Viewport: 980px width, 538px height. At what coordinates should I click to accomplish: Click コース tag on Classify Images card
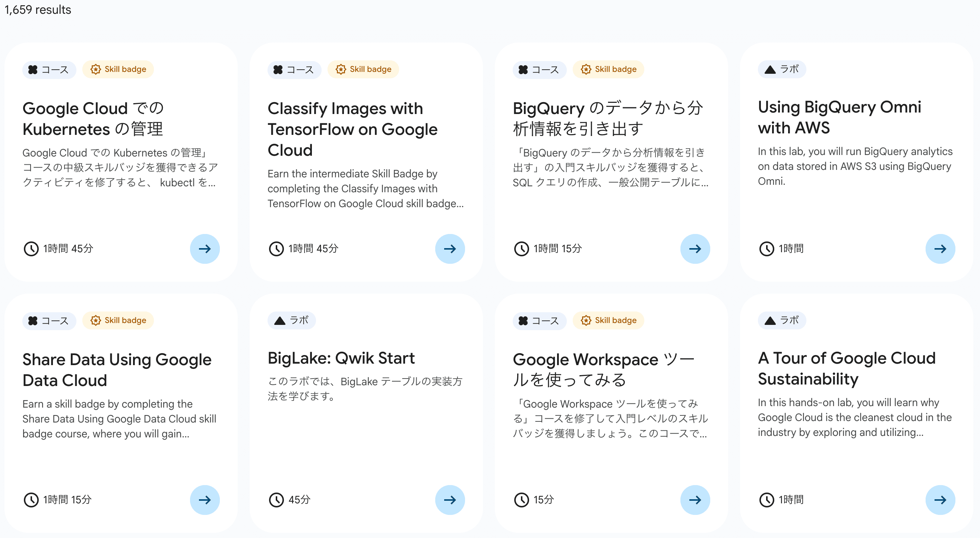coord(294,70)
